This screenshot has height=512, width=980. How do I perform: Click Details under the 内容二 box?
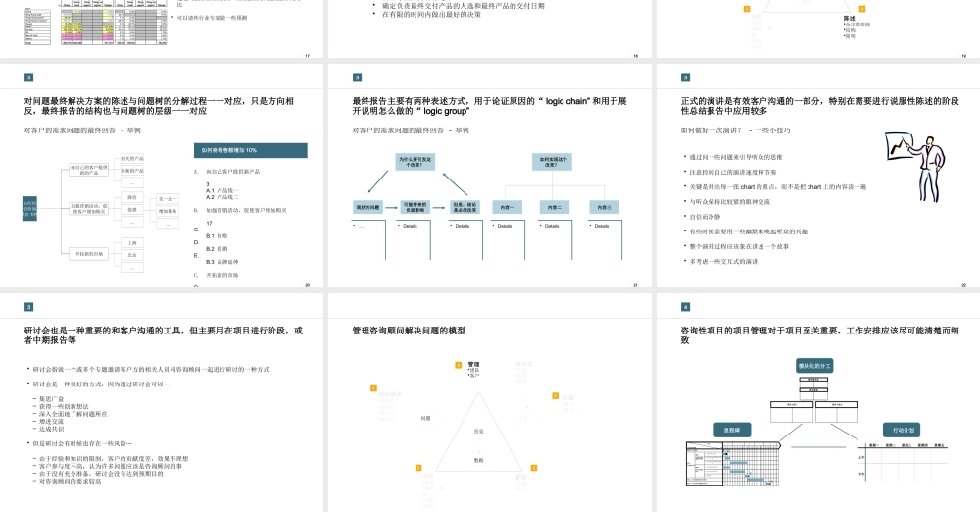[x=551, y=226]
